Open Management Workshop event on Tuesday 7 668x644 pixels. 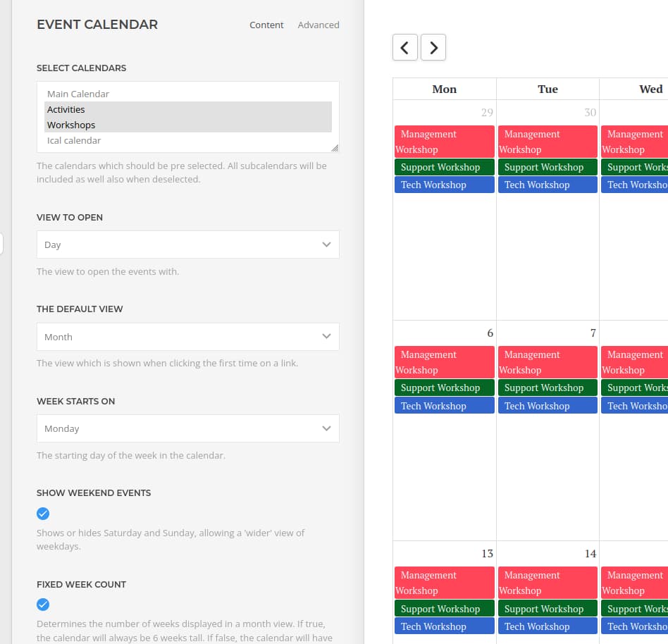[548, 362]
